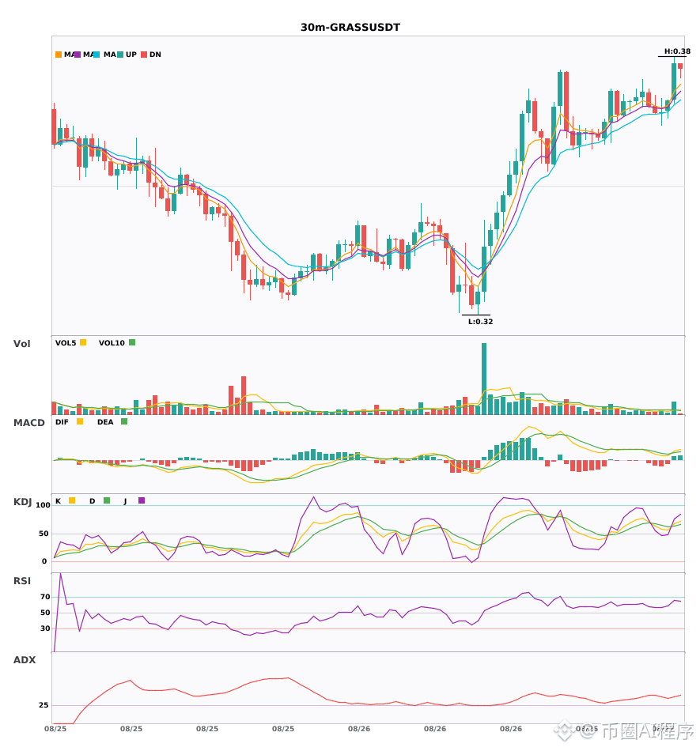700x751 pixels.
Task: Click the VOL10 legend text
Action: click(x=112, y=343)
